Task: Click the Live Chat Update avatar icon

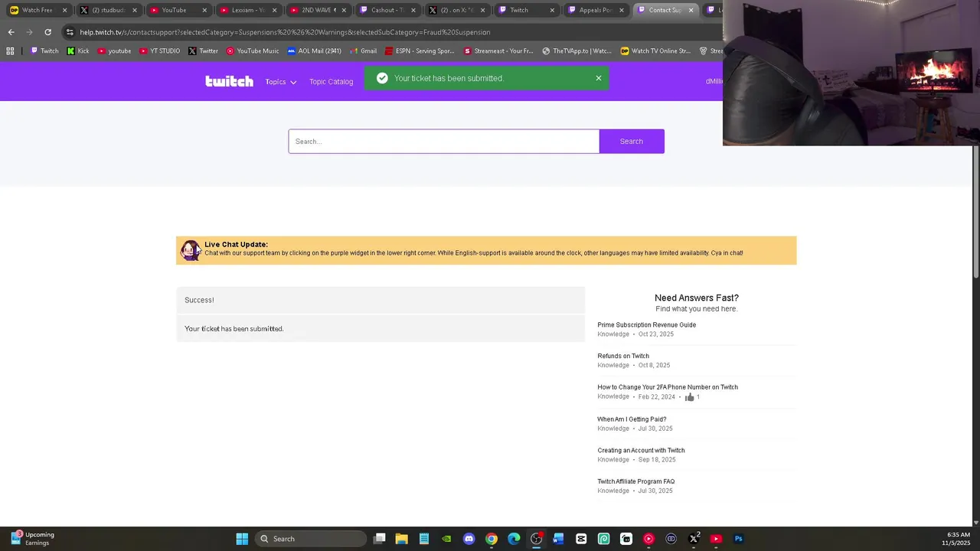Action: pyautogui.click(x=190, y=250)
